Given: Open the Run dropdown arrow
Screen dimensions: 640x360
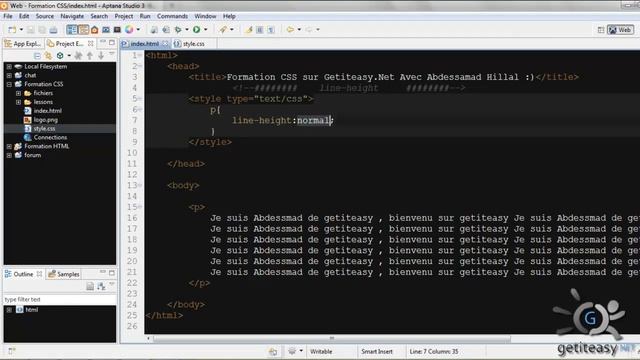Looking at the screenshot, I should tap(206, 30).
